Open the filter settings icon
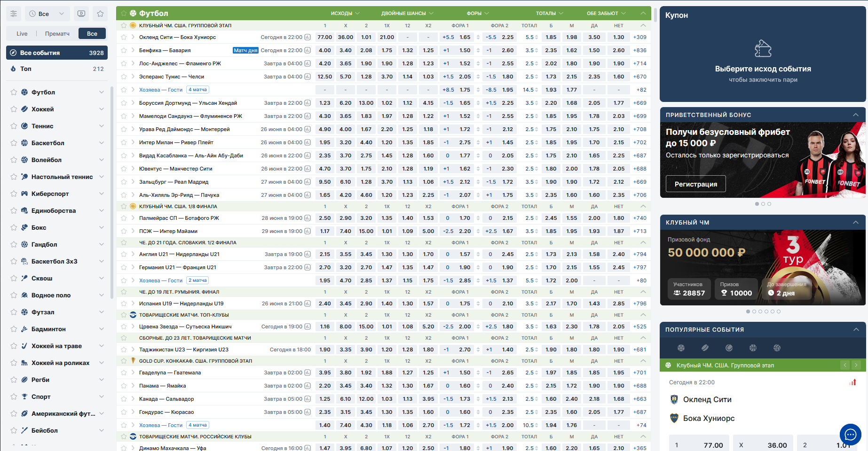 14,14
